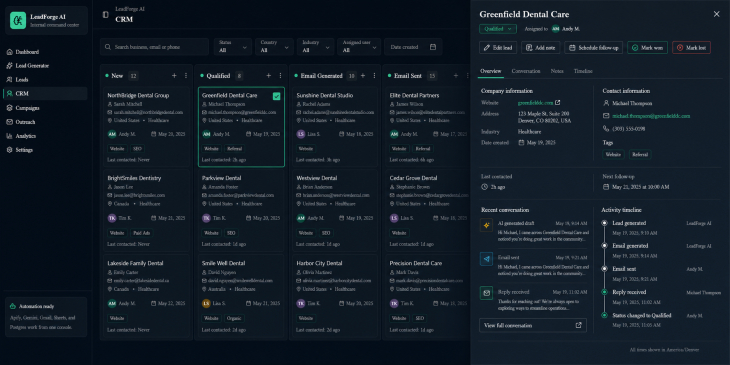Add a lead to the Email Generated column
This screenshot has height=365, width=730.
pyautogui.click(x=363, y=75)
